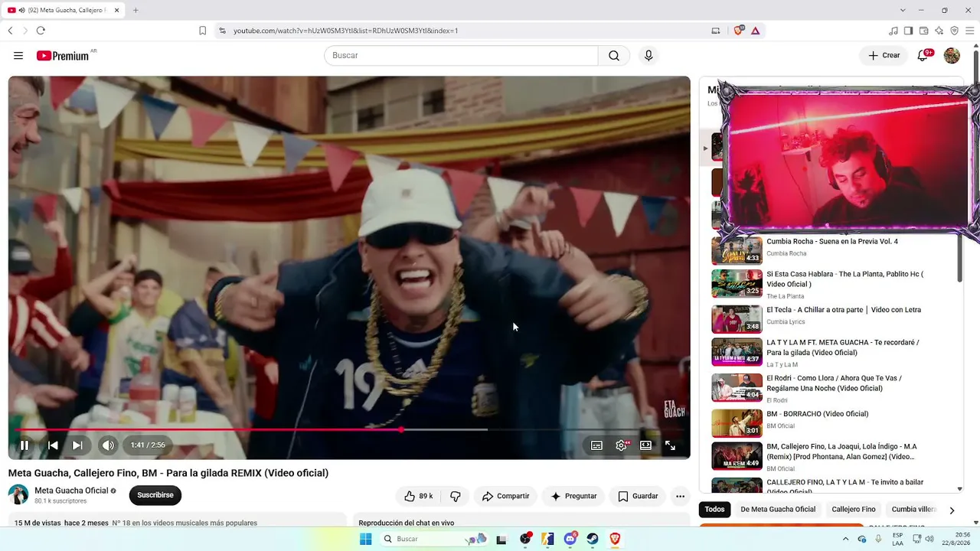Switch the player to theater mode

pyautogui.click(x=645, y=445)
